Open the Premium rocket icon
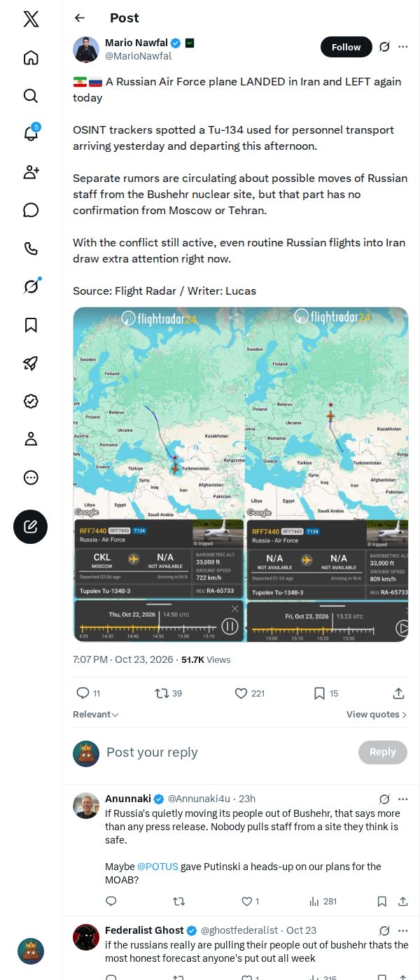This screenshot has height=980, width=420. 31,363
